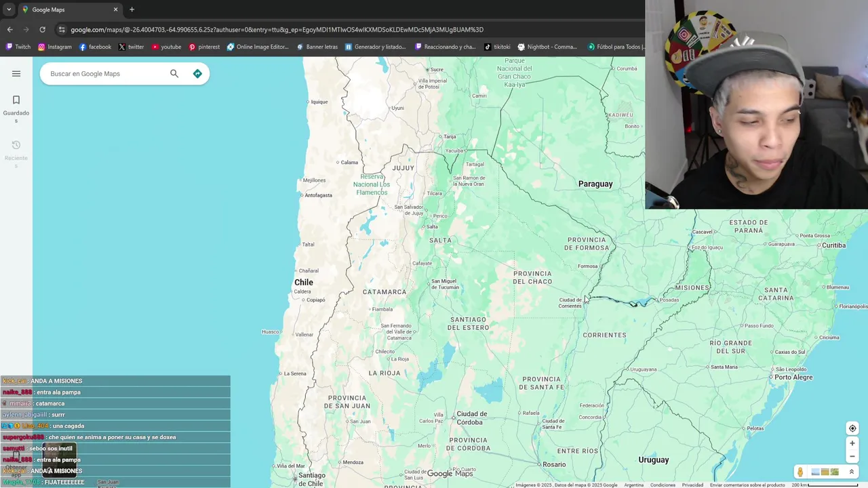868x488 pixels.
Task: Open the Guardados saved places
Action: point(16,109)
